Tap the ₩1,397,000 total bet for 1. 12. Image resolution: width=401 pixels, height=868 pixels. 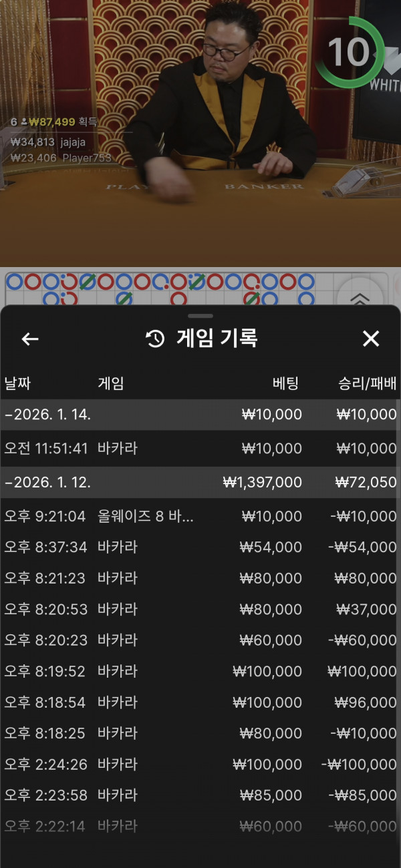[x=262, y=482]
